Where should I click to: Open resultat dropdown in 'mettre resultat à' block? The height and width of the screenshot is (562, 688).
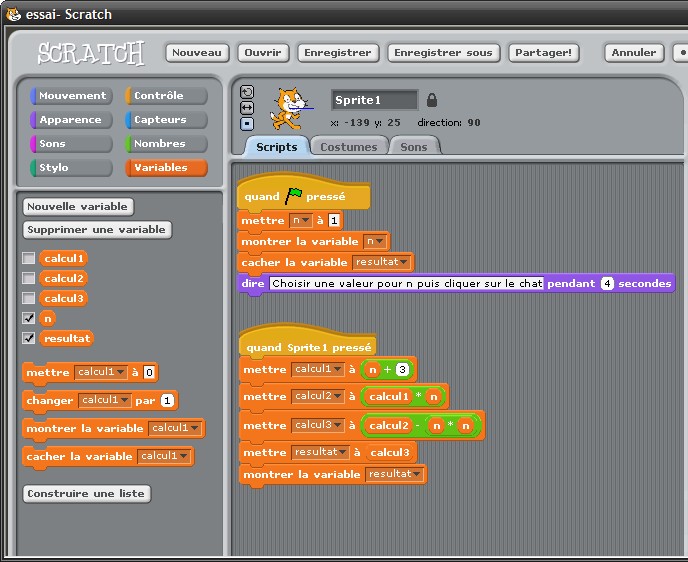[320, 452]
